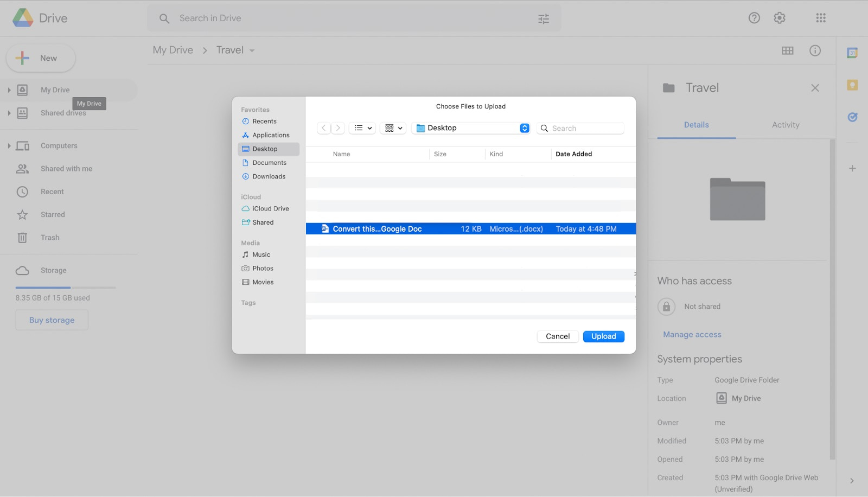Viewport: 868px width, 497px height.
Task: Expand Shared drives tree
Action: [x=9, y=113]
